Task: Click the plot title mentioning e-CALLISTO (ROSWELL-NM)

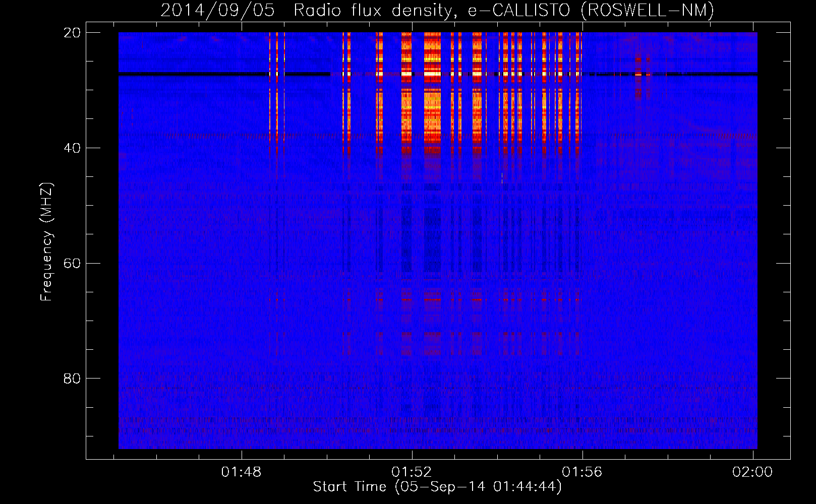Action: (x=437, y=10)
